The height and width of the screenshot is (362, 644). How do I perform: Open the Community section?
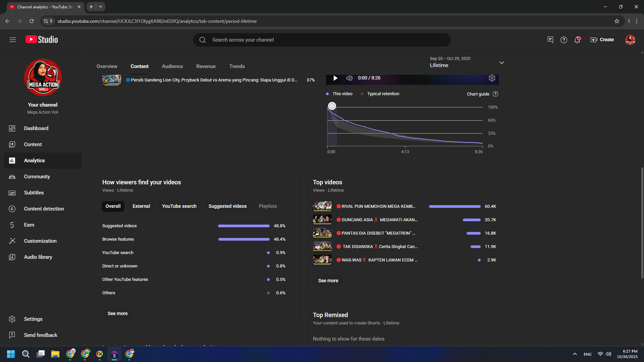[x=43, y=177]
